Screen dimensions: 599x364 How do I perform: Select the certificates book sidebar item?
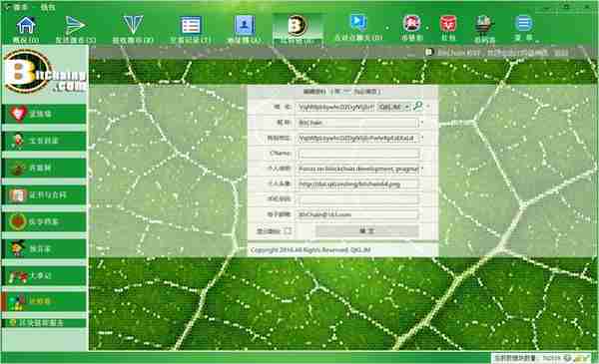click(x=44, y=195)
